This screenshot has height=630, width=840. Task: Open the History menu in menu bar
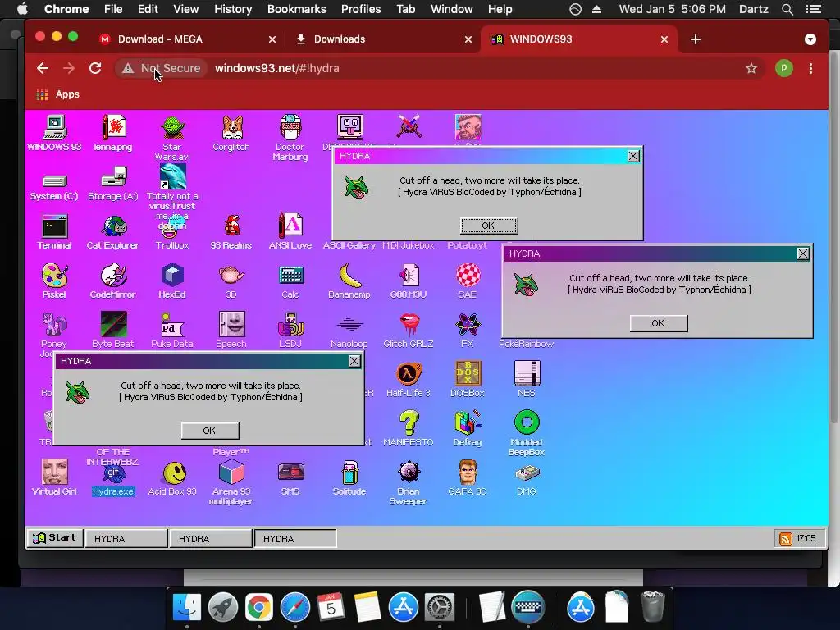tap(233, 9)
